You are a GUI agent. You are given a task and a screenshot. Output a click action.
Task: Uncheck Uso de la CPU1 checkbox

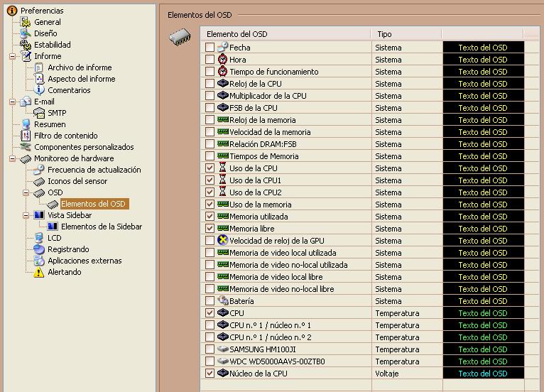coord(210,180)
